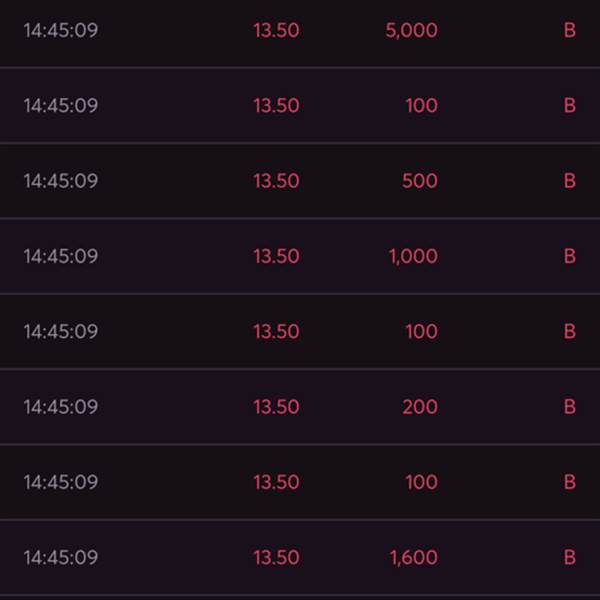Click the 13.50 price in the 5,000 row
Viewport: 600px width, 600px height.
(x=276, y=30)
